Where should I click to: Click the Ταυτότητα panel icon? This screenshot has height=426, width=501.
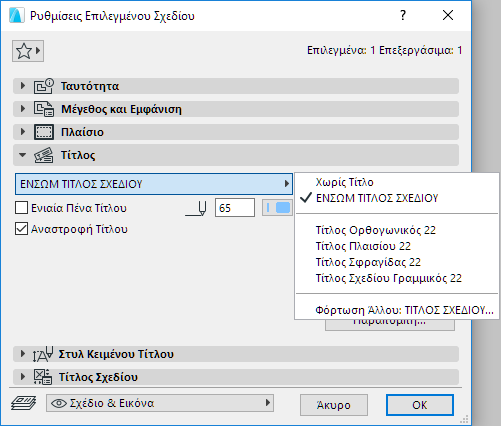tap(43, 86)
